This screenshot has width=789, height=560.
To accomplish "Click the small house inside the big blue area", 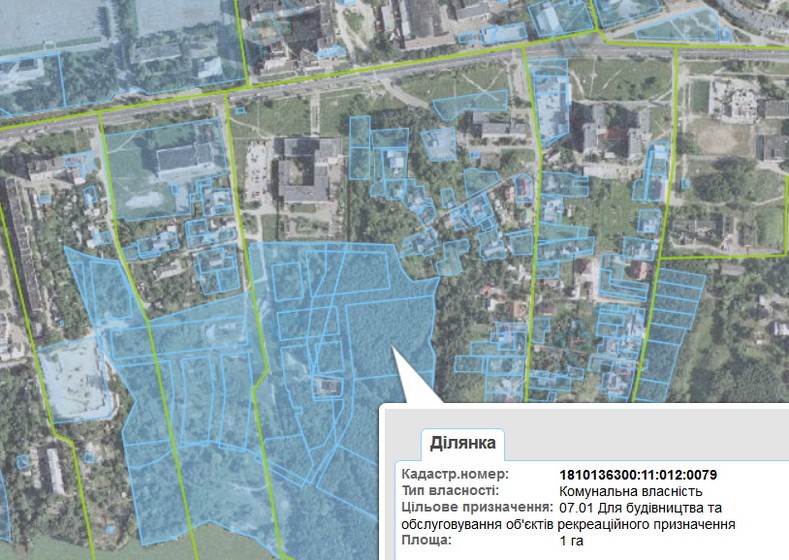I will click(x=326, y=385).
